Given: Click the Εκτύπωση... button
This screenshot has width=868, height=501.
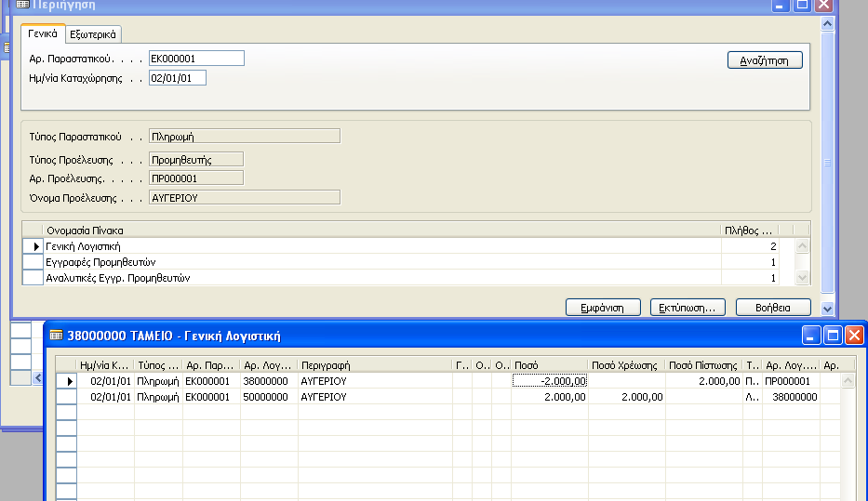Looking at the screenshot, I should [687, 308].
